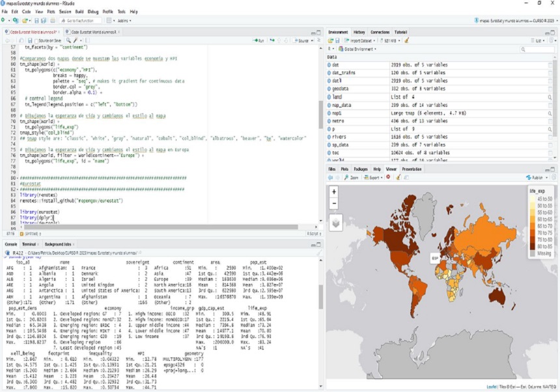Screen dimensions: 560x392
Task: Zoom out on the map with minus
Action: (335, 203)
